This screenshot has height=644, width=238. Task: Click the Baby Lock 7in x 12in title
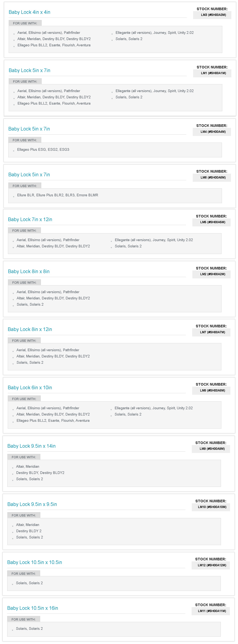(x=30, y=220)
